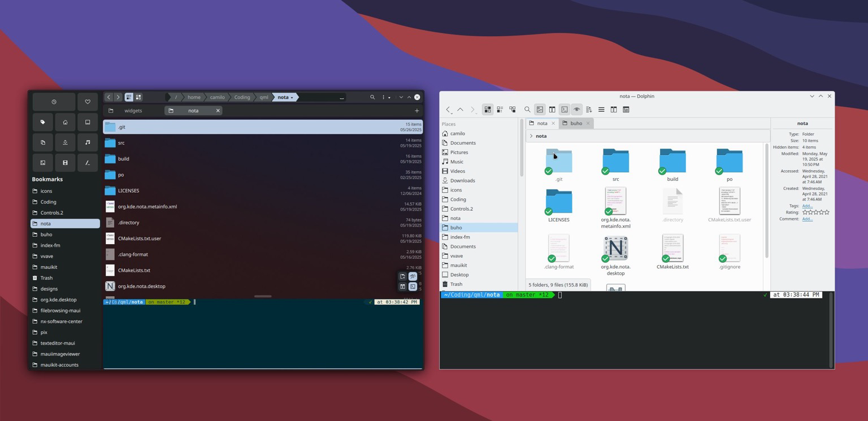The image size is (868, 421).
Task: Click the rightmost panel icon in Dolphin toolbar
Action: click(626, 110)
